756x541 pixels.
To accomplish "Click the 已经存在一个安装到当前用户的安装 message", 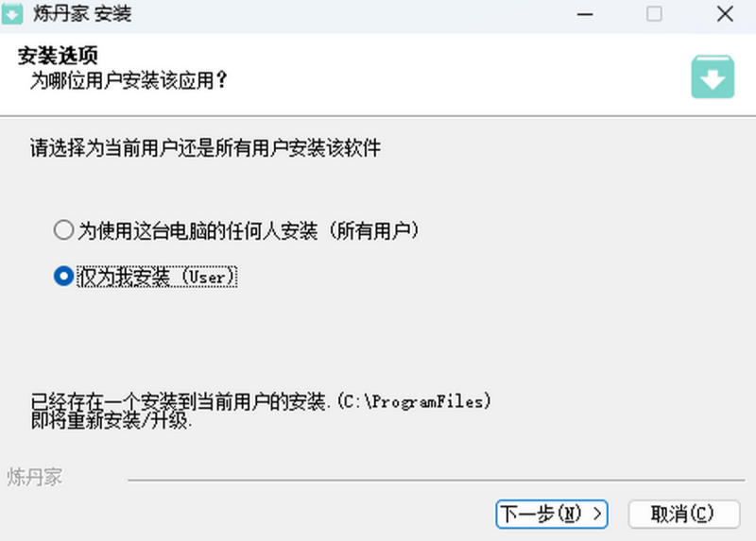I will tap(179, 401).
